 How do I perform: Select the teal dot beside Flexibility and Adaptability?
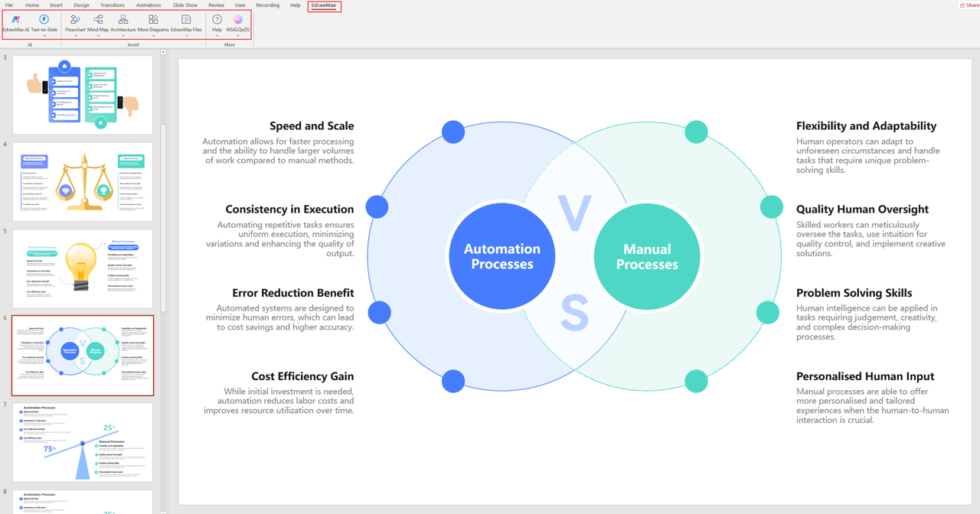696,132
